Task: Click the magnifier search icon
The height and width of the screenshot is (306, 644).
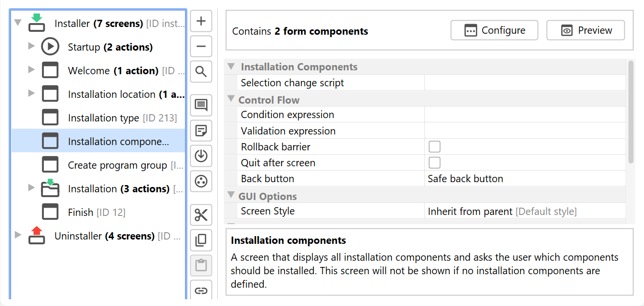Action: click(201, 72)
